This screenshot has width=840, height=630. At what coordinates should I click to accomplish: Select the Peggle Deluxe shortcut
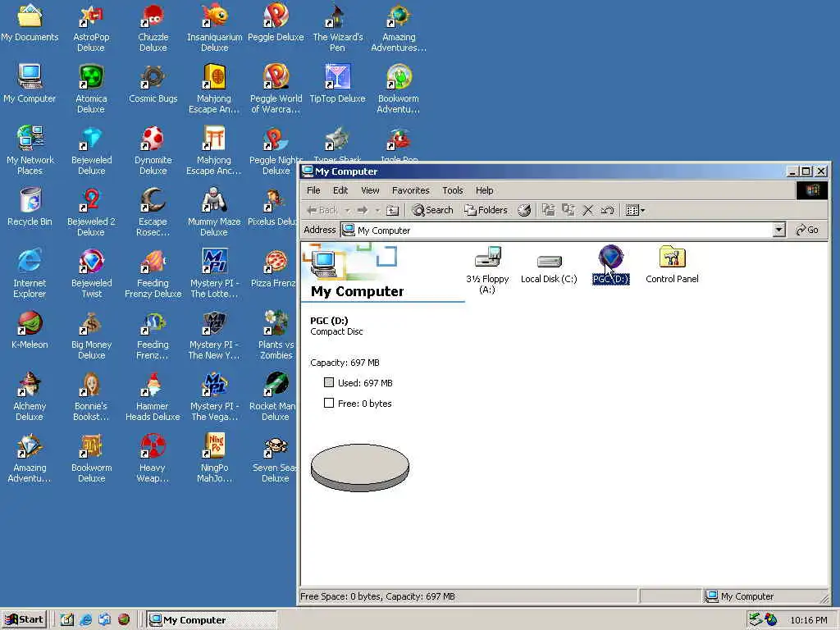pos(276,23)
